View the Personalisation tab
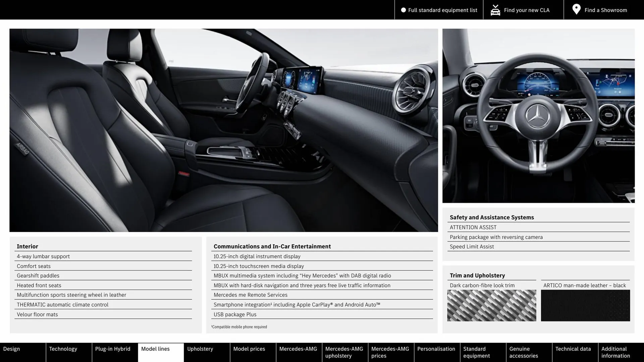This screenshot has width=644, height=362. [x=437, y=349]
